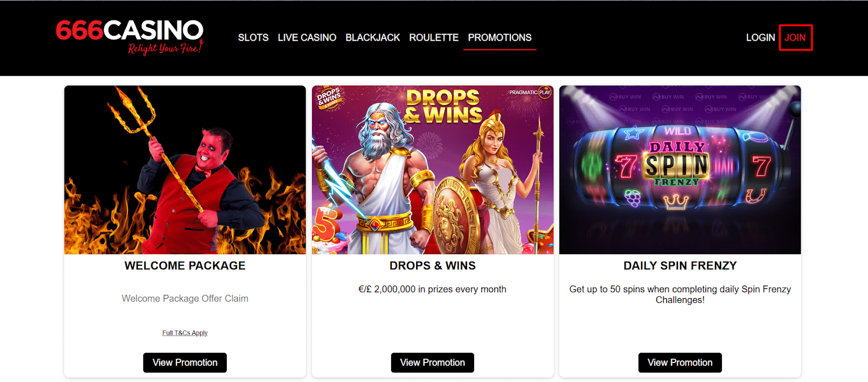Click the Pragmatic Play badge
Viewport: 868px width, 382px height.
[530, 93]
